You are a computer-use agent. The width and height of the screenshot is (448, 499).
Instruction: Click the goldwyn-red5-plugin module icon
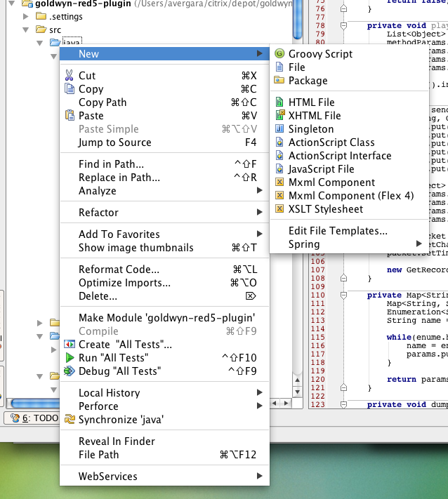tap(27, 4)
